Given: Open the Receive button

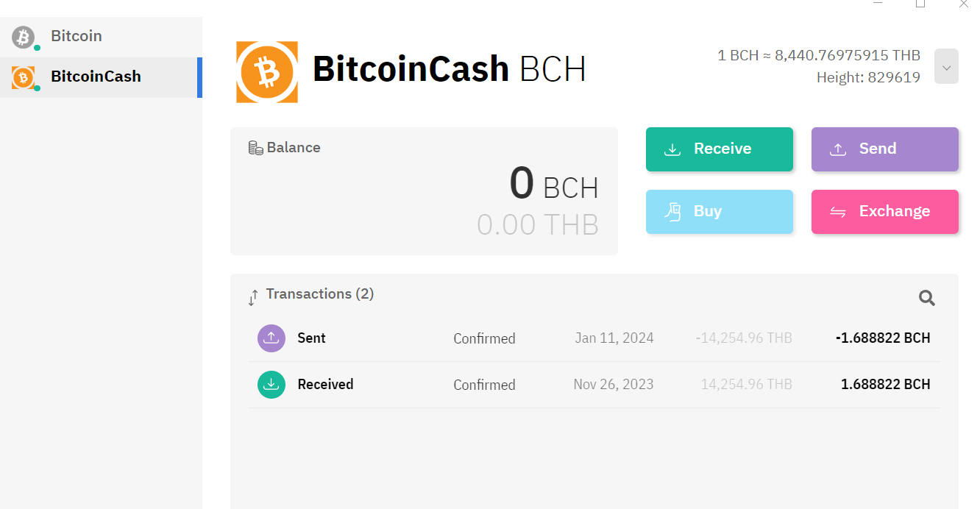Looking at the screenshot, I should [720, 149].
